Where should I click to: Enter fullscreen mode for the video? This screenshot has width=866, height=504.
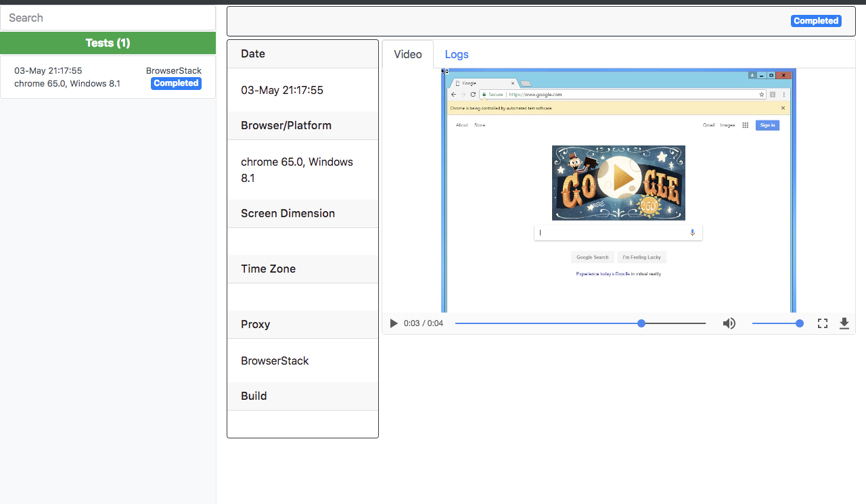point(822,323)
